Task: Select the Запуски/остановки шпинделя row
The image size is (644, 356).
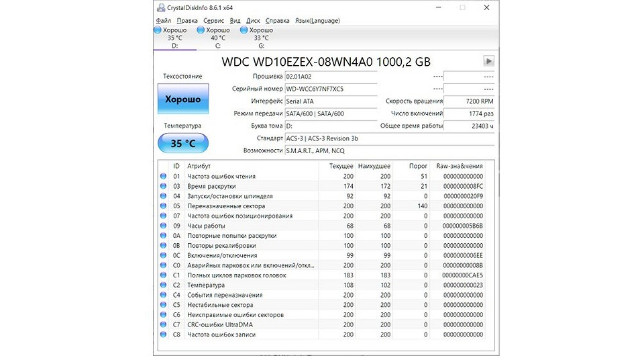Action: [321, 195]
